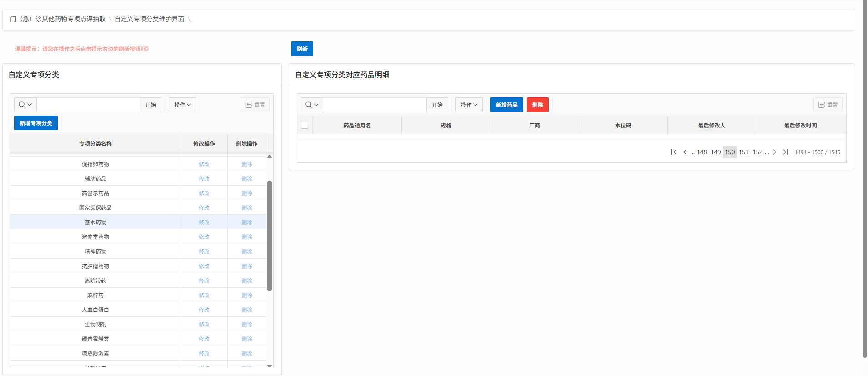Click the 新增药品 button
Screen dimensions: 868x376
(506, 105)
